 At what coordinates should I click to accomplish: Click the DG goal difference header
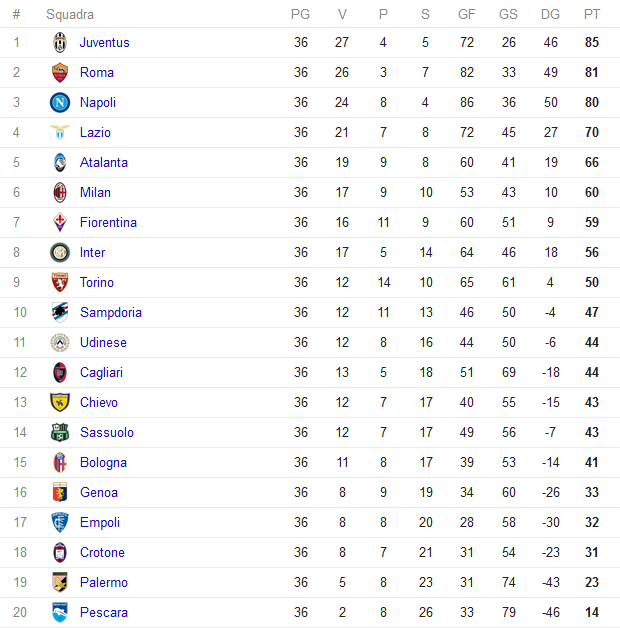[x=550, y=14]
